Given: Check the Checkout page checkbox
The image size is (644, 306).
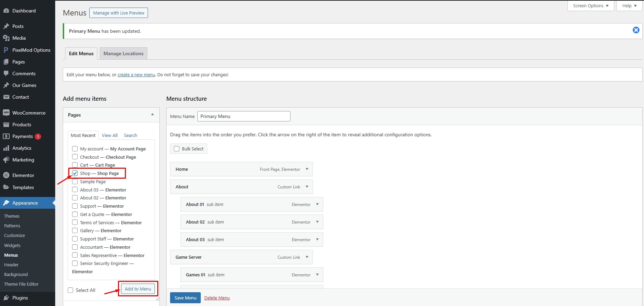Looking at the screenshot, I should (75, 157).
